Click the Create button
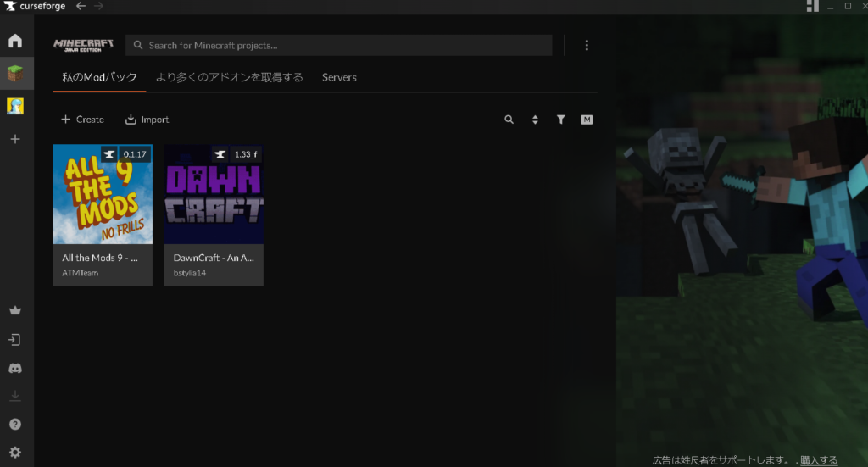 [x=82, y=120]
